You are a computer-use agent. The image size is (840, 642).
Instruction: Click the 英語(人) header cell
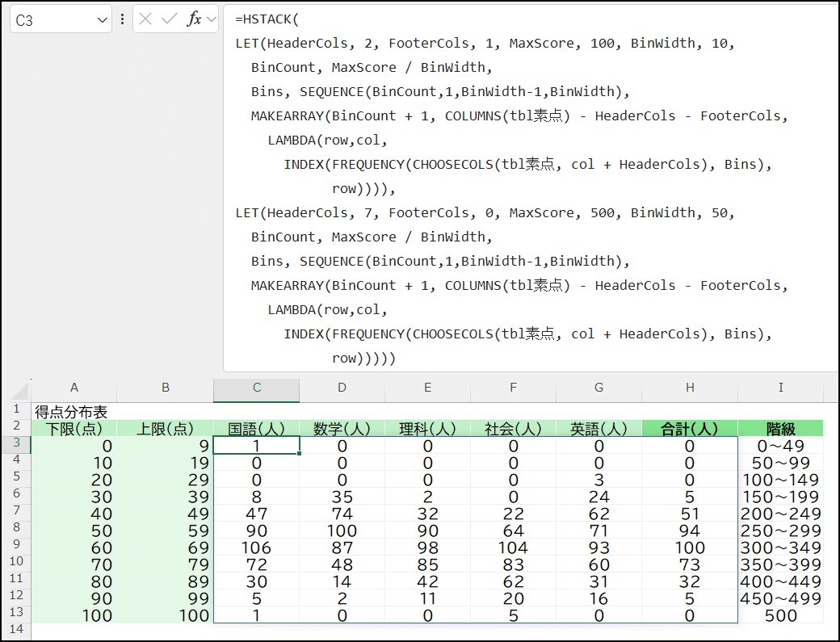click(599, 428)
